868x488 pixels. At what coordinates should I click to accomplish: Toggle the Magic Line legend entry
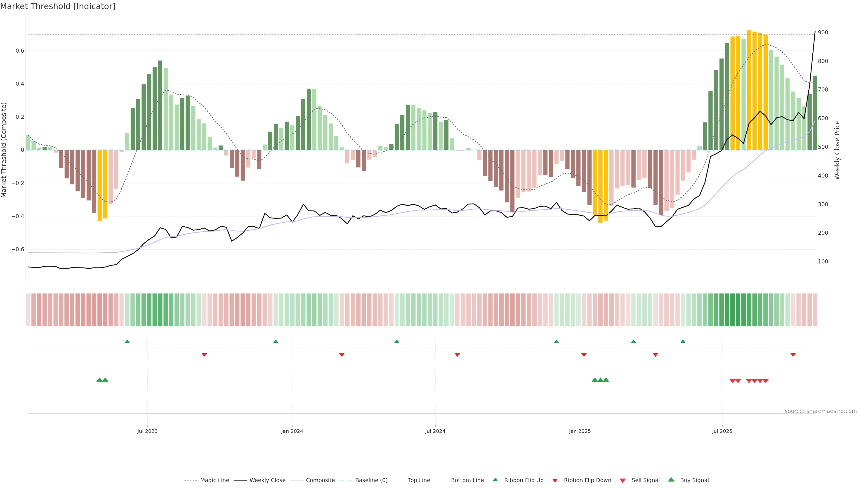214,480
